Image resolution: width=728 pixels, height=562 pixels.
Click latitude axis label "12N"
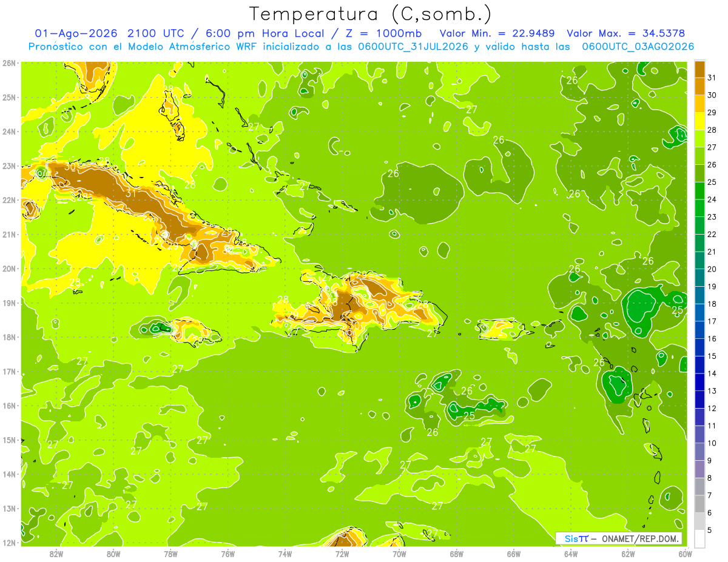tap(9, 542)
